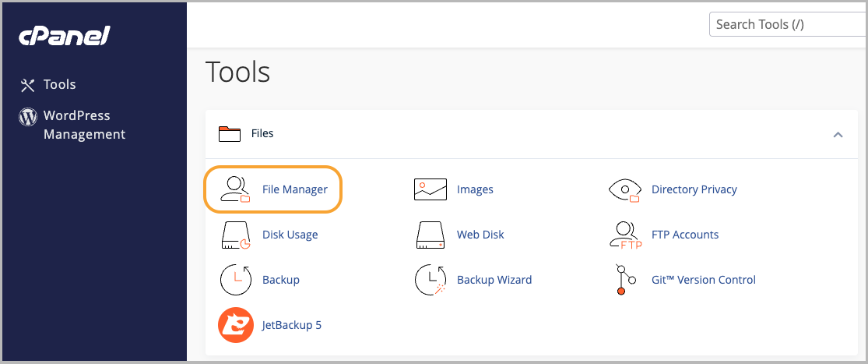Click the Disk Usage text link
Screen dimensions: 868x364
(x=290, y=235)
